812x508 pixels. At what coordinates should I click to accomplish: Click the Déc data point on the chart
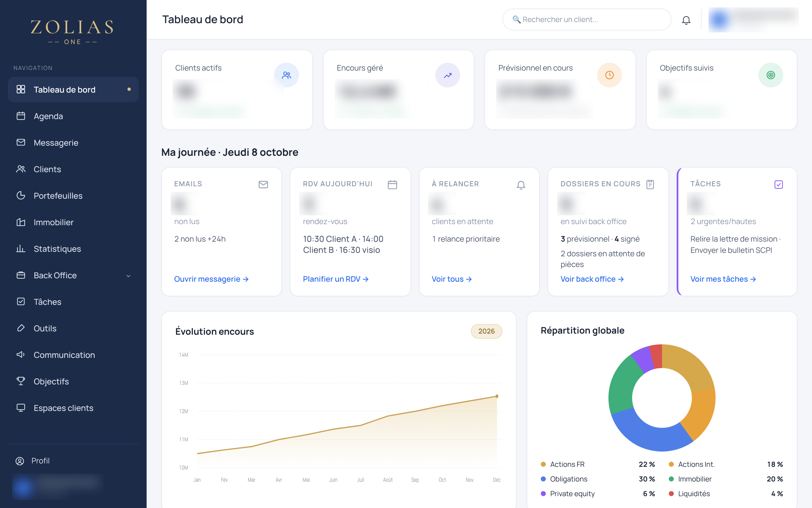pyautogui.click(x=497, y=397)
